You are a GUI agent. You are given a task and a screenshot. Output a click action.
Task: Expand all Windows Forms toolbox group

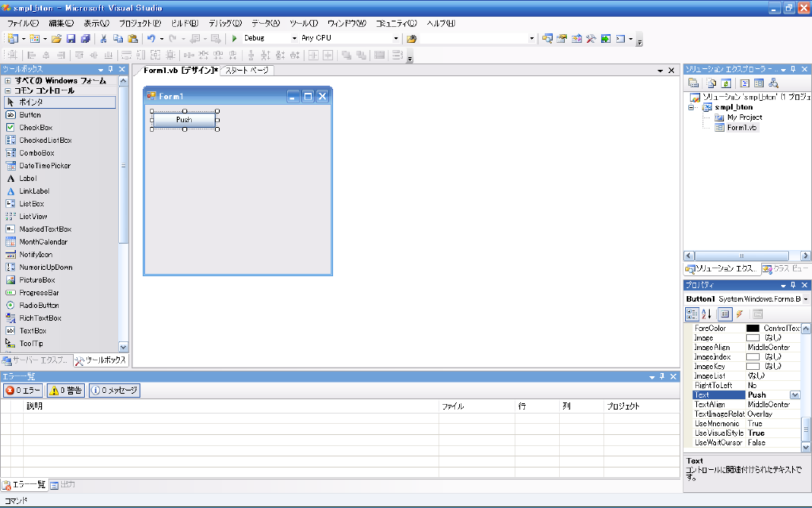(x=8, y=81)
